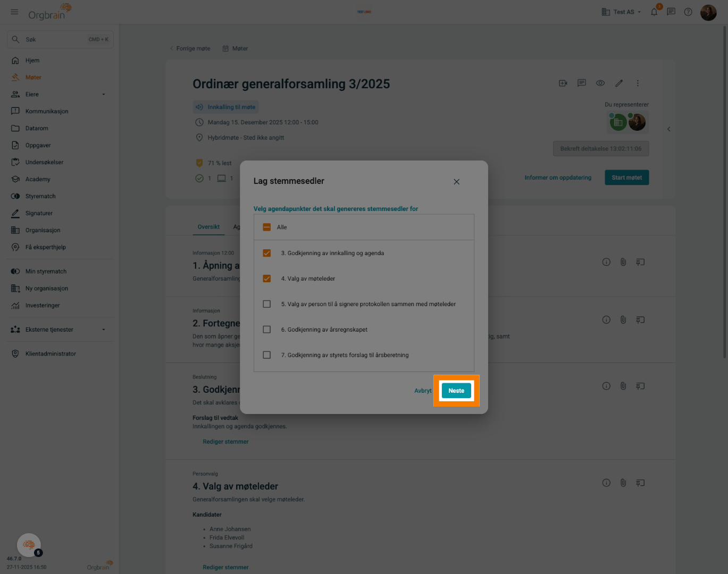
Task: Uncheck 3. Godkjenning av innkalling og agenda
Action: click(x=267, y=253)
